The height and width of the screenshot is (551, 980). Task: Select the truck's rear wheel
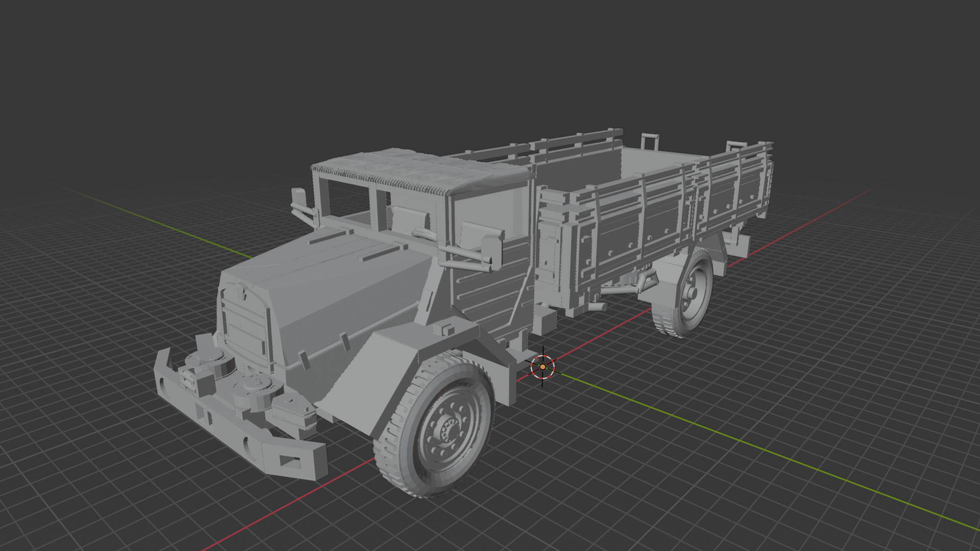coord(684,292)
